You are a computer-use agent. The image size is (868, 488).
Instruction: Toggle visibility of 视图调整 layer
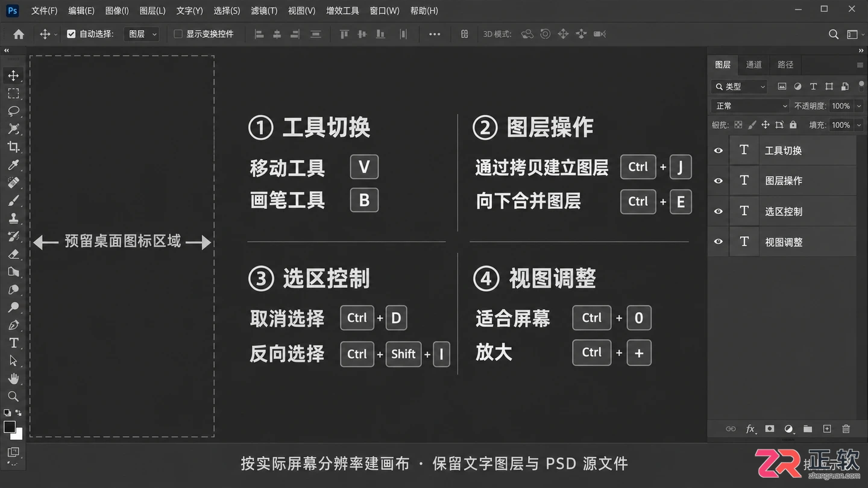719,242
